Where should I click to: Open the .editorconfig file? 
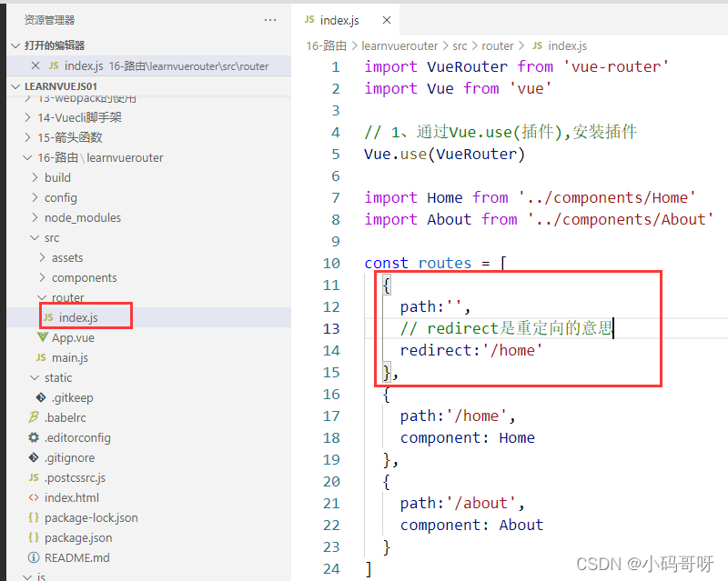click(77, 437)
